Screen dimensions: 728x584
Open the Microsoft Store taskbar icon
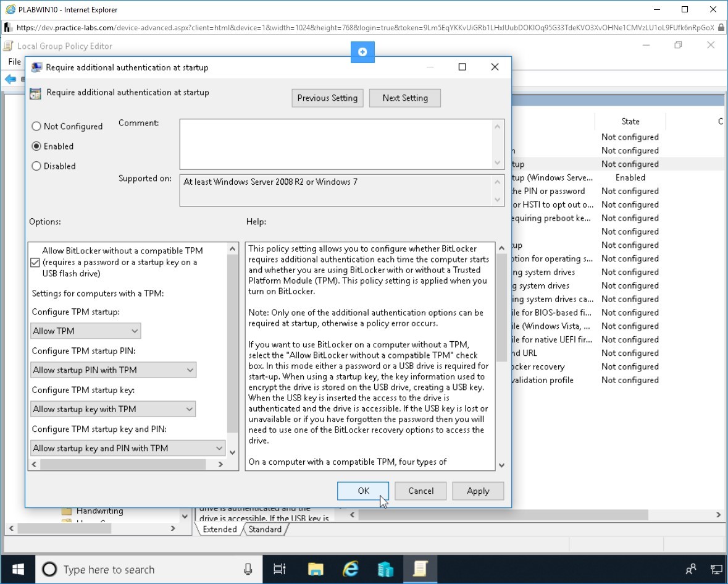(385, 569)
